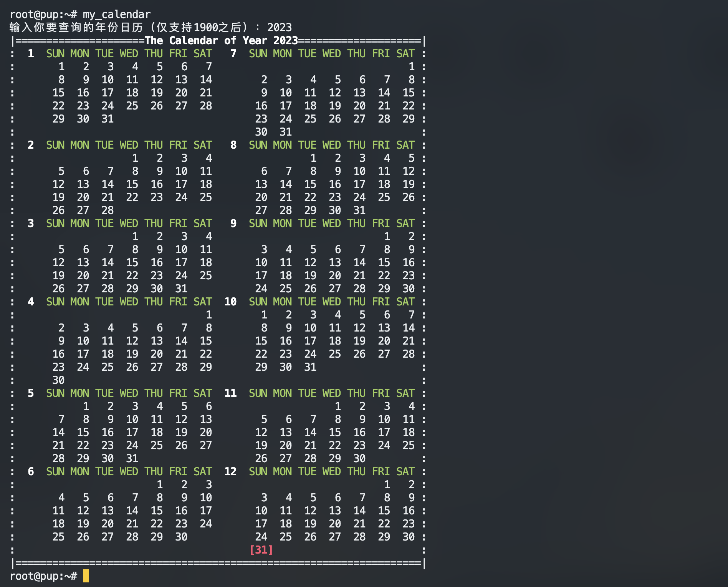The image size is (728, 587).
Task: Click the SUN header of month 11
Action: point(258,393)
